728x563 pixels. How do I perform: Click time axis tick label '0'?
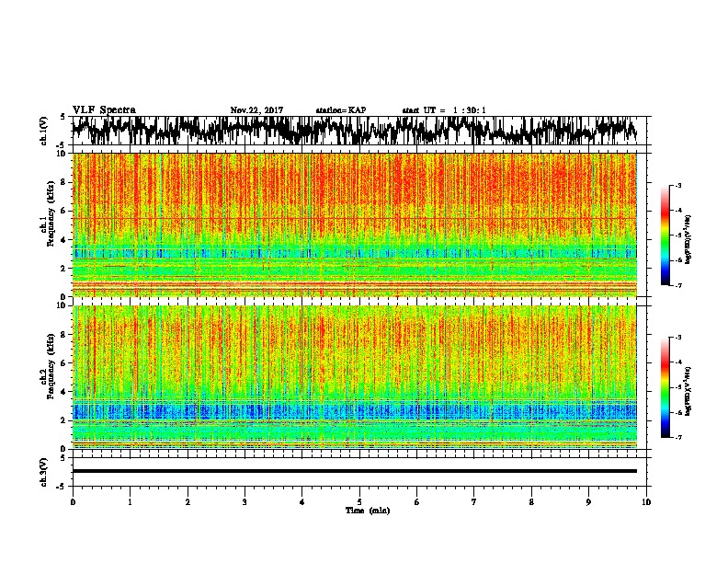click(73, 502)
